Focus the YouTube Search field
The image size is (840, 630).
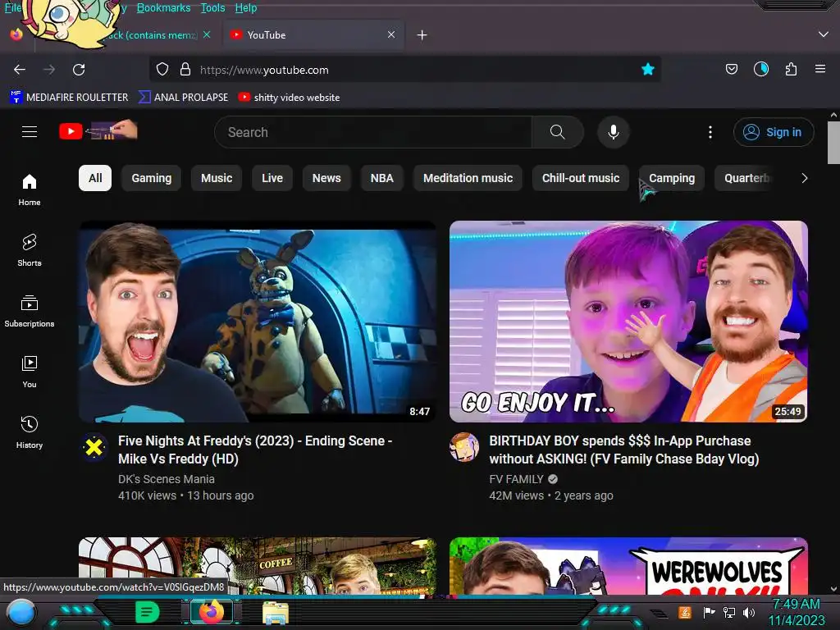(x=372, y=132)
